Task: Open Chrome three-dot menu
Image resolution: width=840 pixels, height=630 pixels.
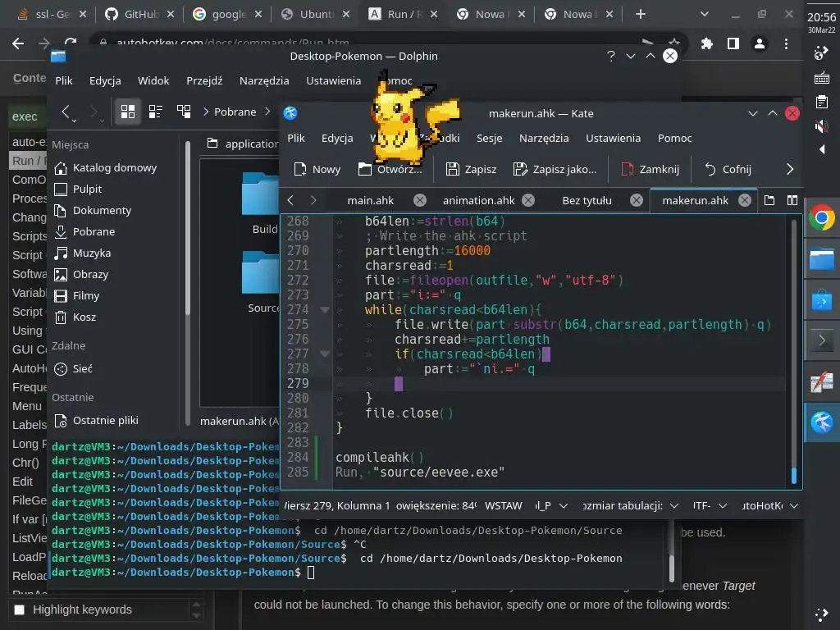Action: (x=786, y=44)
